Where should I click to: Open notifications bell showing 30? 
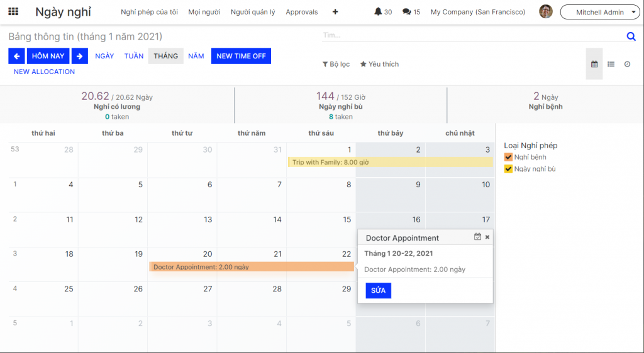click(383, 12)
